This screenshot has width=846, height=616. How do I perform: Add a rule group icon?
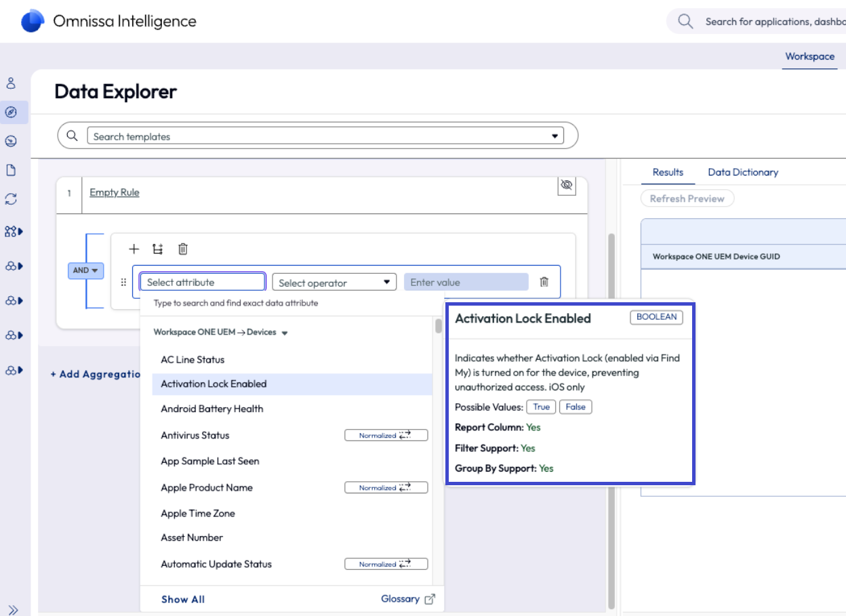[x=158, y=249]
